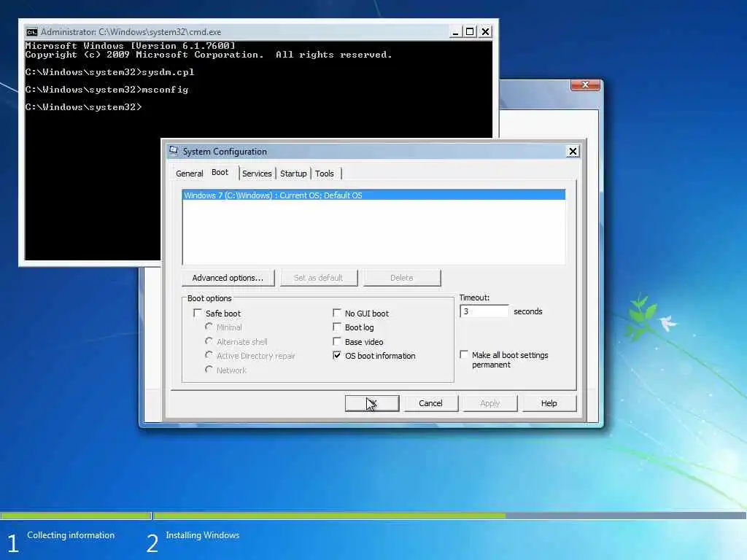The image size is (747, 560).
Task: Enable the Boot log checkbox
Action: 337,327
